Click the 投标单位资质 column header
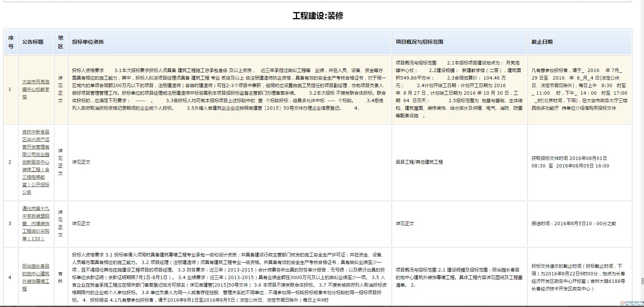The image size is (644, 307). pyautogui.click(x=88, y=42)
